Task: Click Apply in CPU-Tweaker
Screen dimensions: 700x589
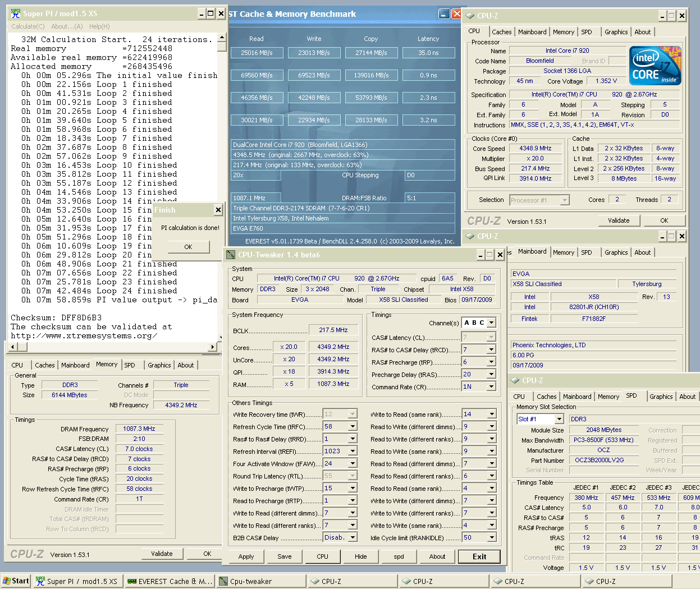Action: tap(246, 556)
